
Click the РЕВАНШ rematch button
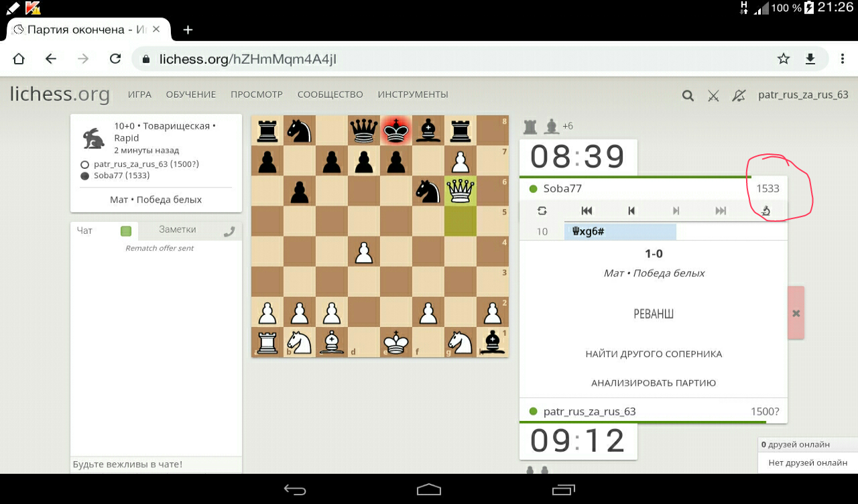(654, 314)
